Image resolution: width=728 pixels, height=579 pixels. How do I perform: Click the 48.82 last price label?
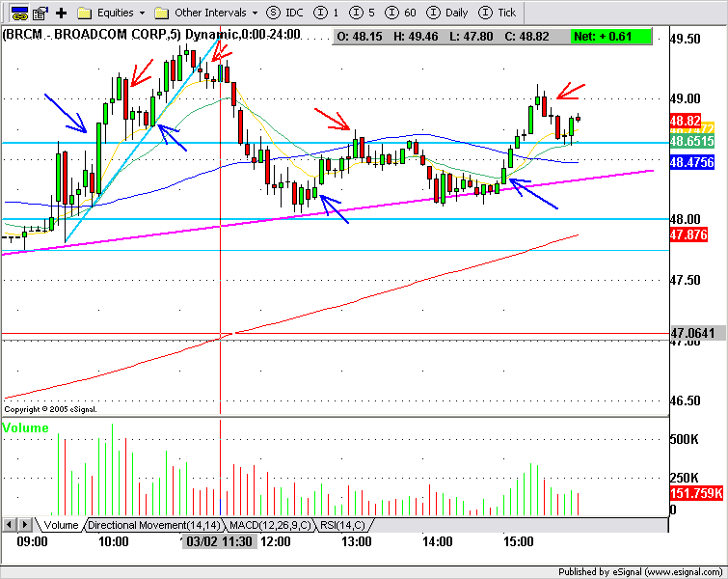click(685, 121)
